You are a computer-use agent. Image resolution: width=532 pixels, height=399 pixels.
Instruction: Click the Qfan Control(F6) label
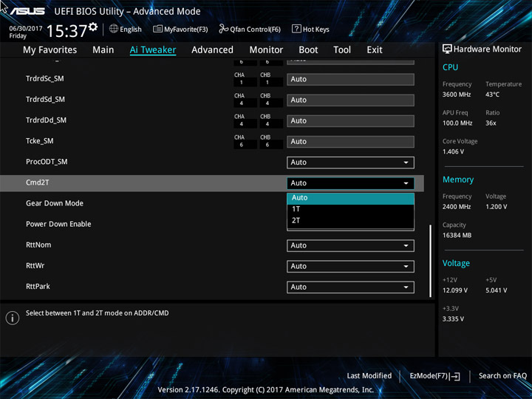pyautogui.click(x=255, y=30)
